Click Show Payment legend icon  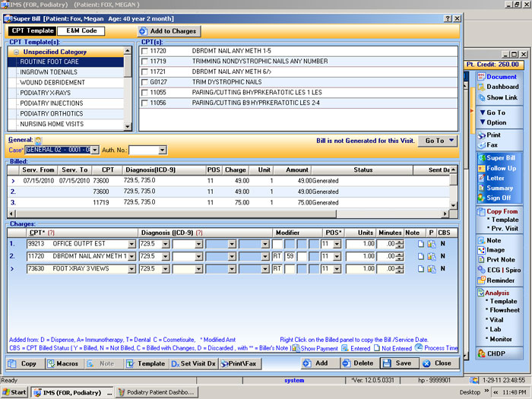click(x=296, y=348)
